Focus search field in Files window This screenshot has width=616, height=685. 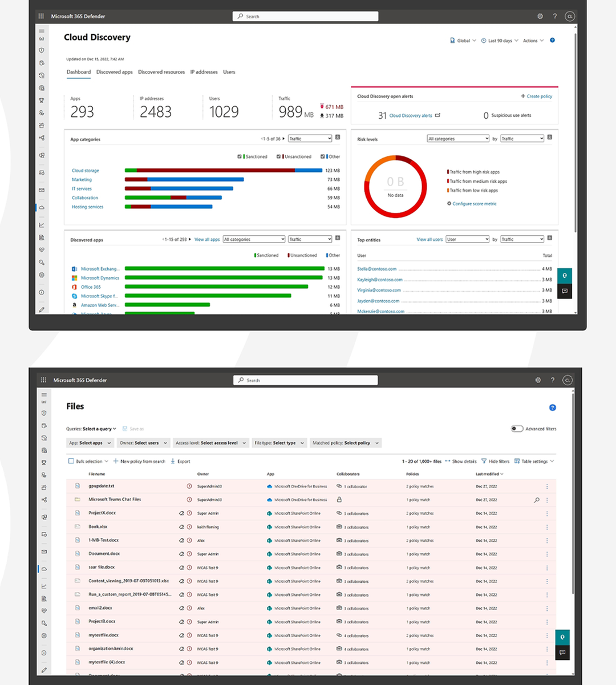tap(305, 380)
